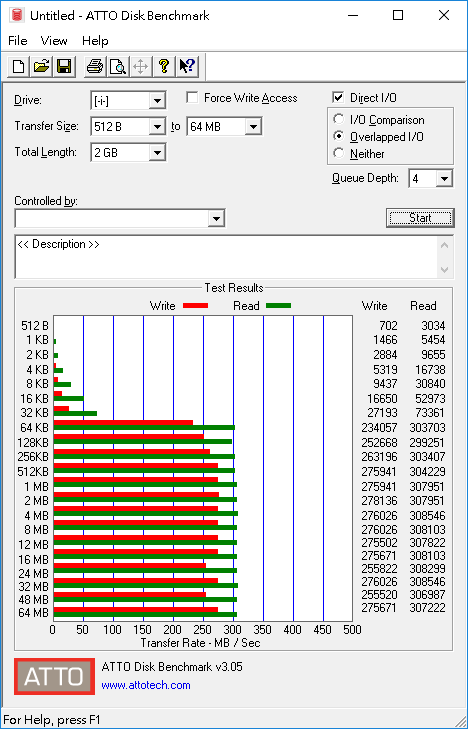Click the Transfer Rate - MB / Sec label
The height and width of the screenshot is (729, 468).
coord(200,643)
